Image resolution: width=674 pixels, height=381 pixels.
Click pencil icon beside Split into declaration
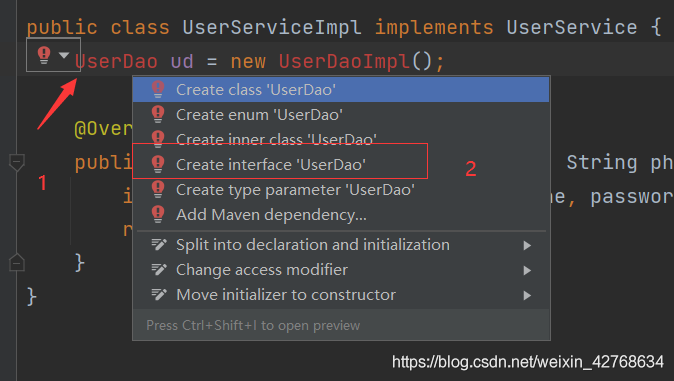click(x=159, y=245)
